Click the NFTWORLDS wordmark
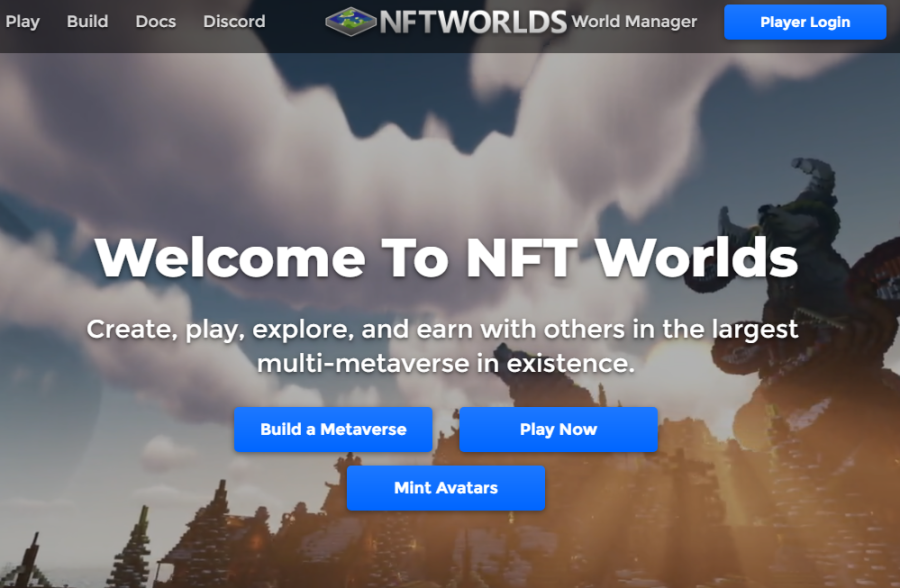 click(x=473, y=22)
